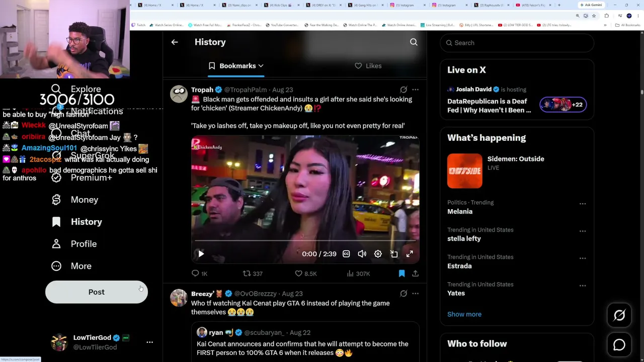
Task: Open the browser Extensions puzzle icon
Action: 606,16
